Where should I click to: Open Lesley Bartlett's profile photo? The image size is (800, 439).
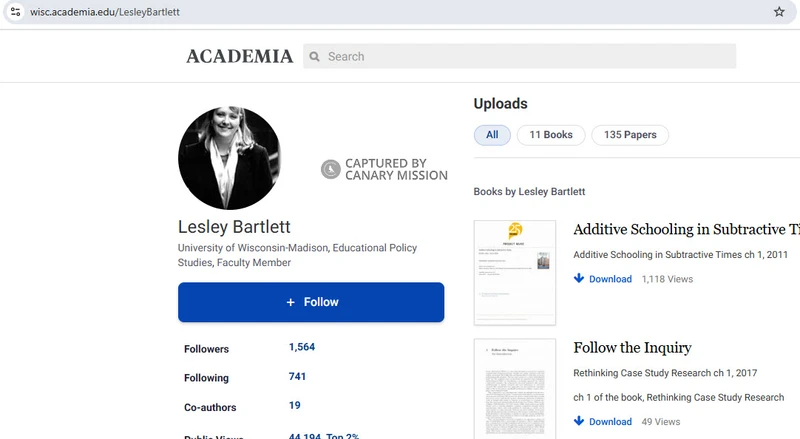click(229, 158)
